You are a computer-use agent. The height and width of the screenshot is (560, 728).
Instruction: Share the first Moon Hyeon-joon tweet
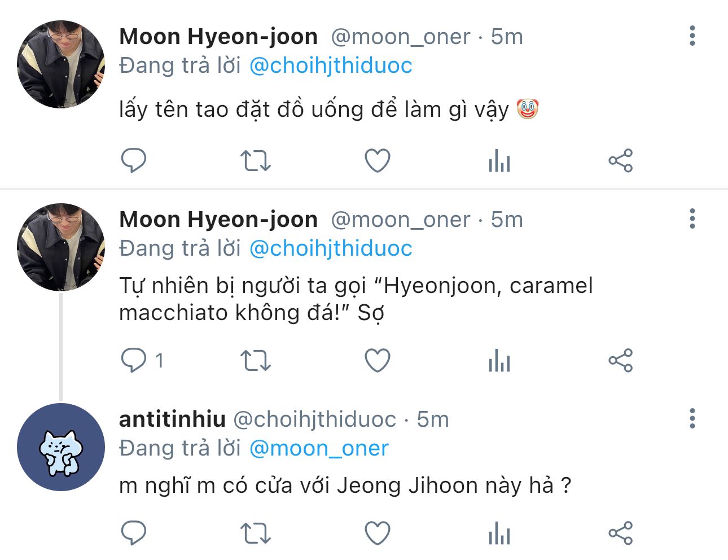[x=621, y=161]
